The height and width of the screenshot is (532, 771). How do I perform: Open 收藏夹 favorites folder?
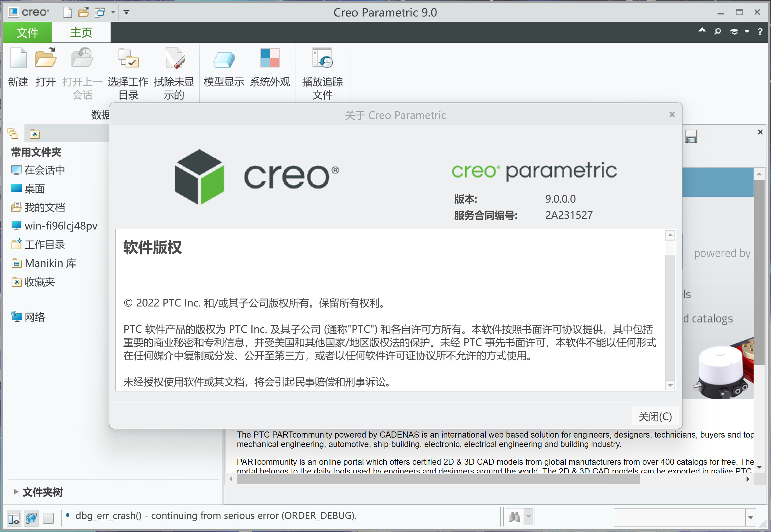coord(33,282)
